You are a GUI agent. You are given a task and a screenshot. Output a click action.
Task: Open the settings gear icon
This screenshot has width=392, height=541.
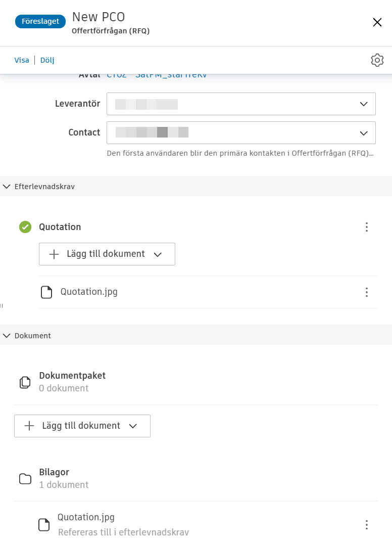tap(377, 60)
